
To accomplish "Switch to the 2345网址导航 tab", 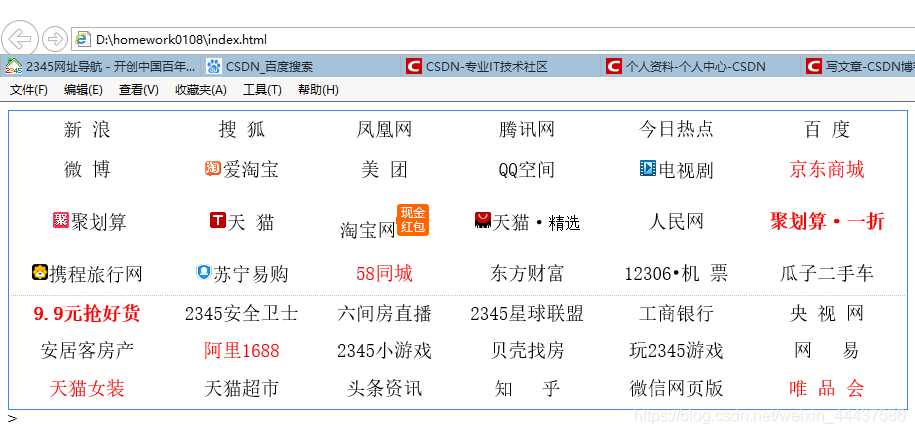I will (101, 66).
